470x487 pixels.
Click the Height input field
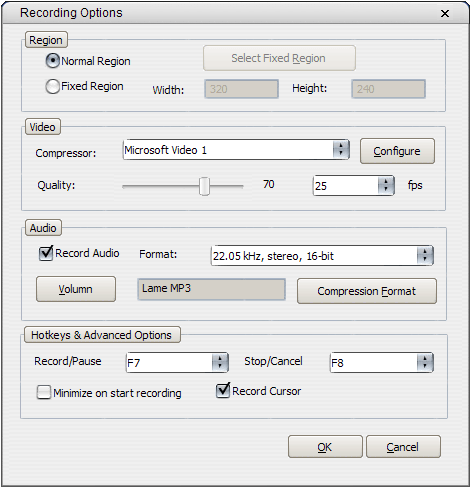[388, 89]
